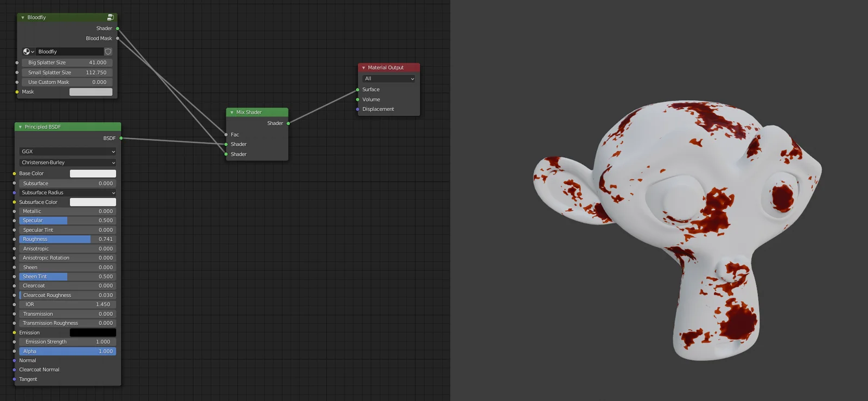Collapse the Mix Shader node
Image resolution: width=868 pixels, height=401 pixels.
pos(232,112)
